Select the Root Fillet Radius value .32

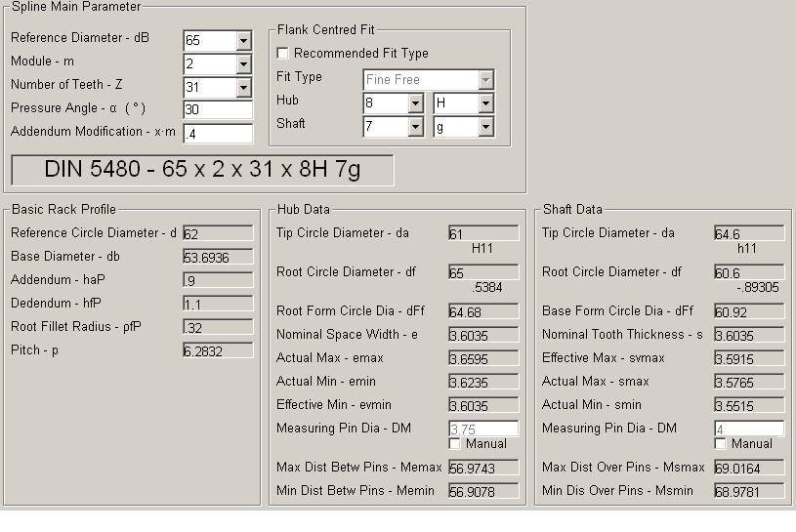(218, 327)
